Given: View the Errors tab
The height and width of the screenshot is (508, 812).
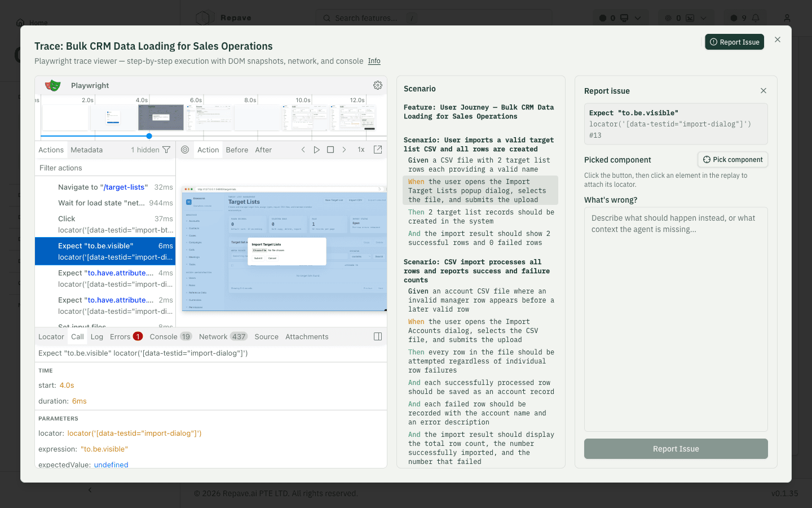Looking at the screenshot, I should (x=126, y=336).
